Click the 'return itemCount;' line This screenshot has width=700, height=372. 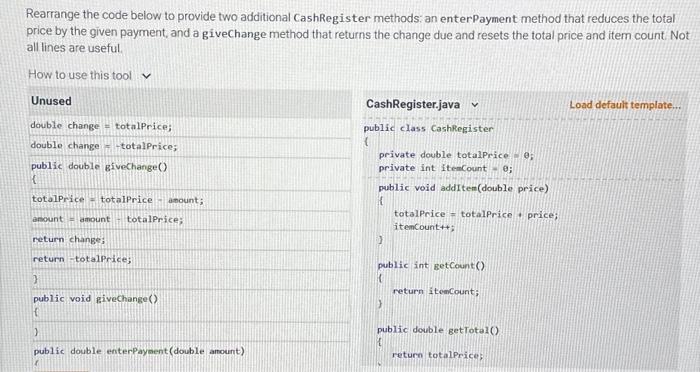click(436, 292)
